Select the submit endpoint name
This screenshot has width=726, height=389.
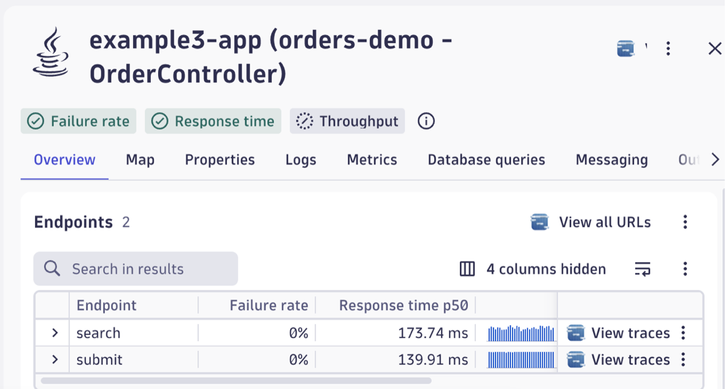[x=99, y=360]
